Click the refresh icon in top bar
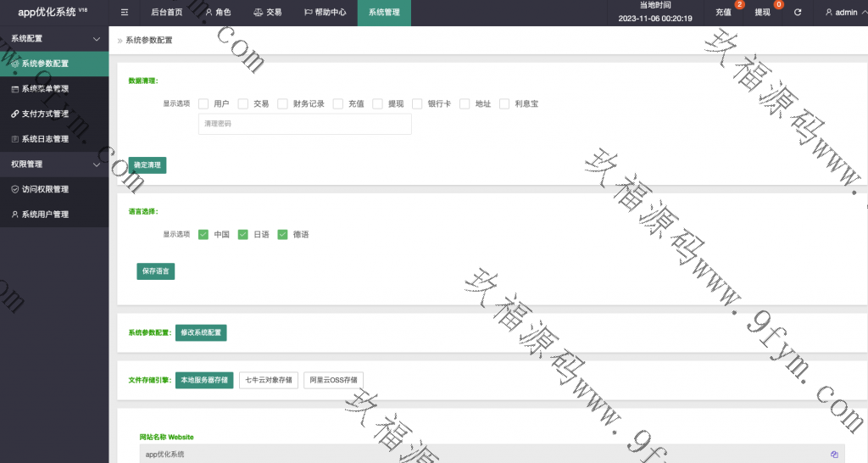 pos(798,13)
